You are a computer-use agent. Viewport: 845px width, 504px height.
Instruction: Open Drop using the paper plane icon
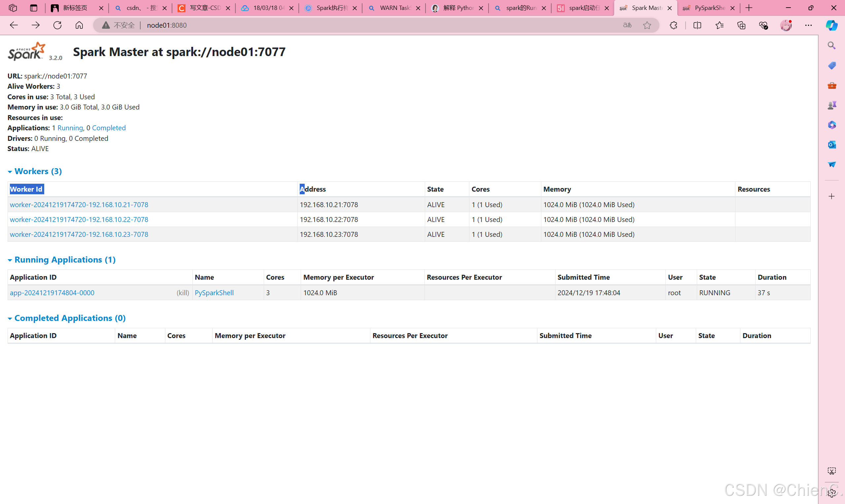[832, 165]
